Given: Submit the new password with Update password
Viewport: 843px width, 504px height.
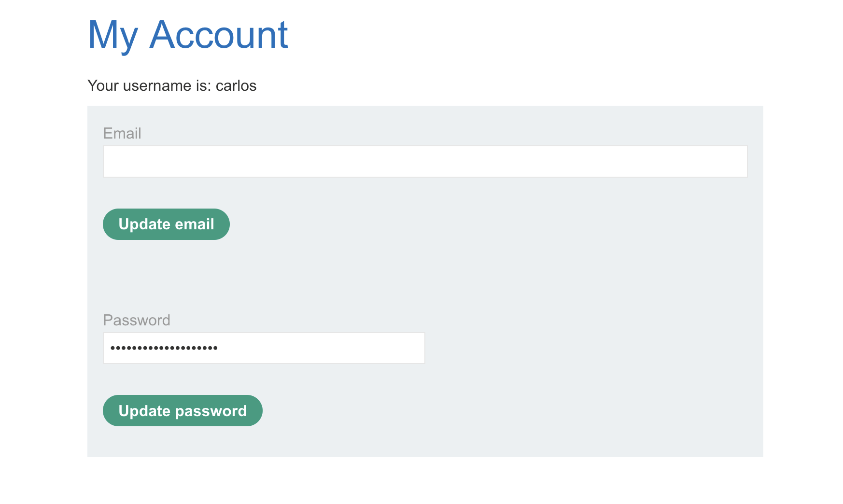Looking at the screenshot, I should click(183, 411).
